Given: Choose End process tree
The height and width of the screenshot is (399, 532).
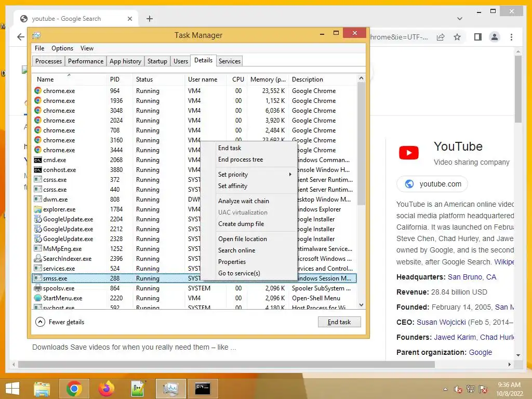Looking at the screenshot, I should click(241, 159).
